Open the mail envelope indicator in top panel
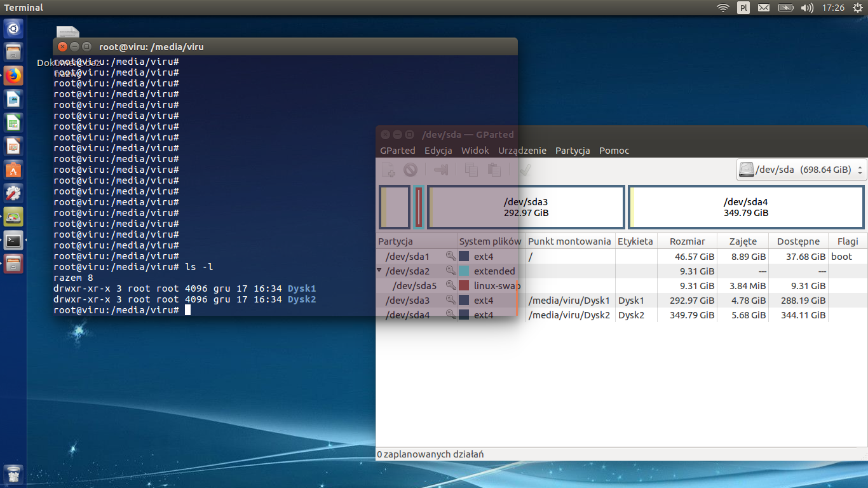 coord(763,8)
